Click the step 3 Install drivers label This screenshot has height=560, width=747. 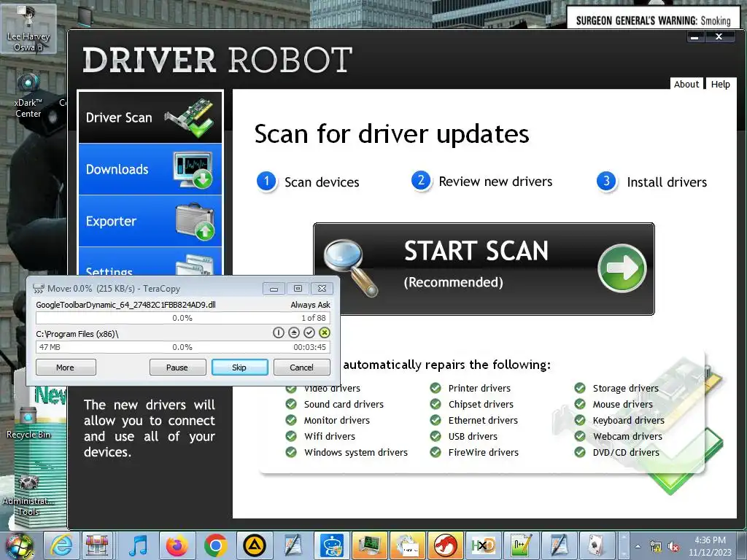click(x=667, y=182)
